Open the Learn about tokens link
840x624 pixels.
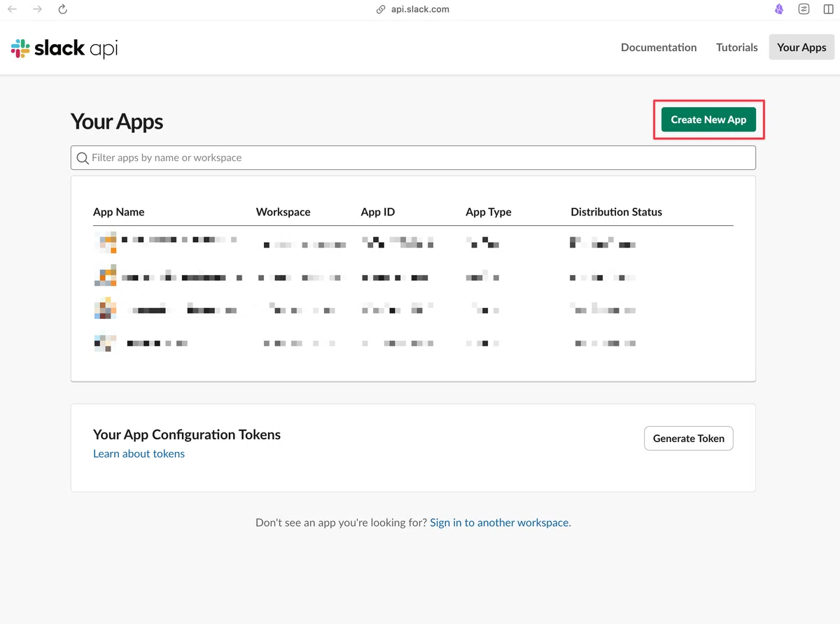(x=139, y=453)
